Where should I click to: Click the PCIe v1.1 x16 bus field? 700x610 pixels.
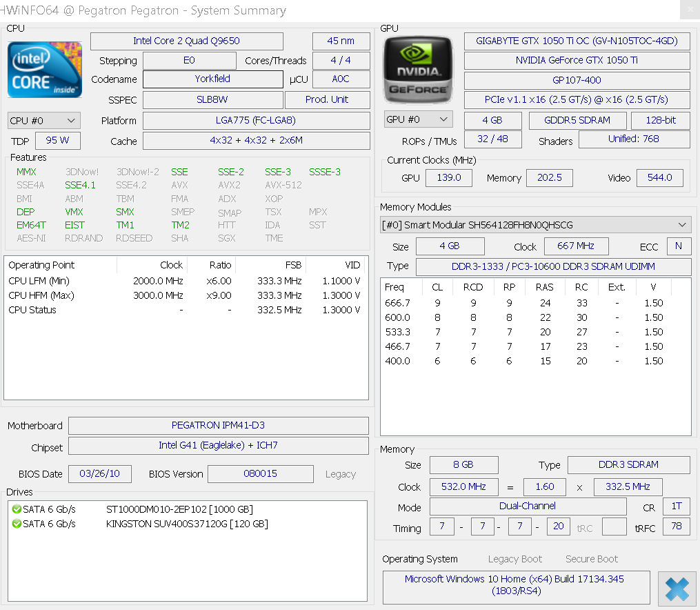[x=577, y=99]
